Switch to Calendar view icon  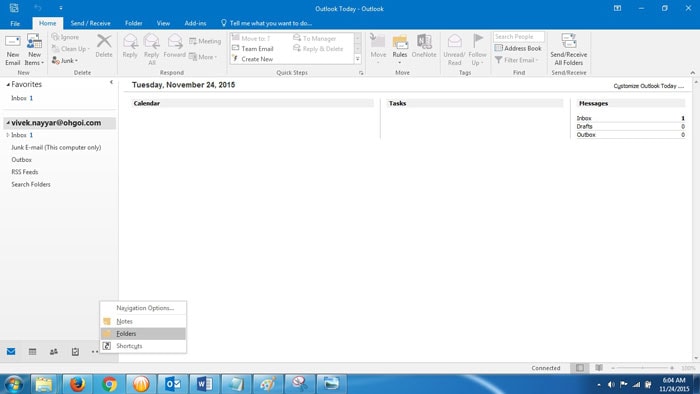tap(32, 352)
